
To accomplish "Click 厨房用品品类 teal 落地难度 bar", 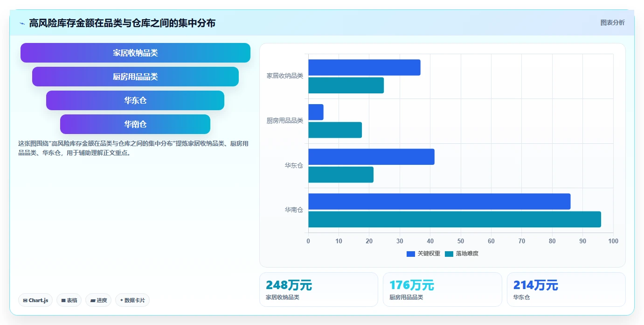I will [335, 130].
